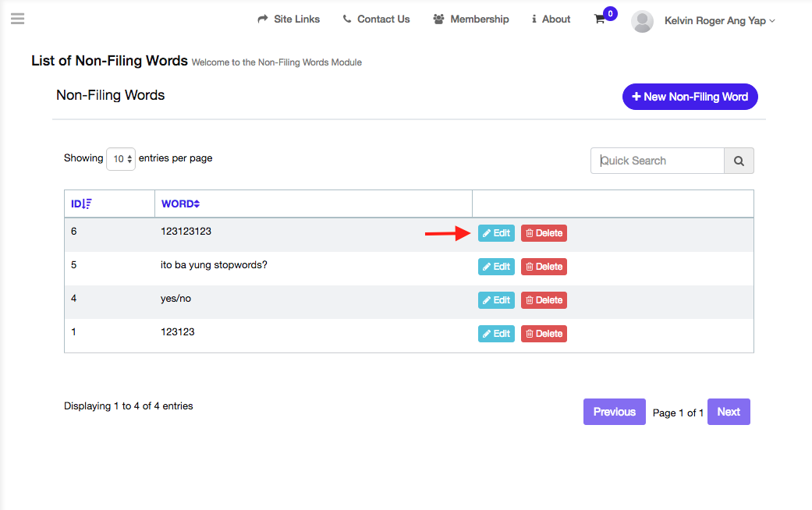Sort table by ID column
The height and width of the screenshot is (510, 812).
(x=82, y=204)
